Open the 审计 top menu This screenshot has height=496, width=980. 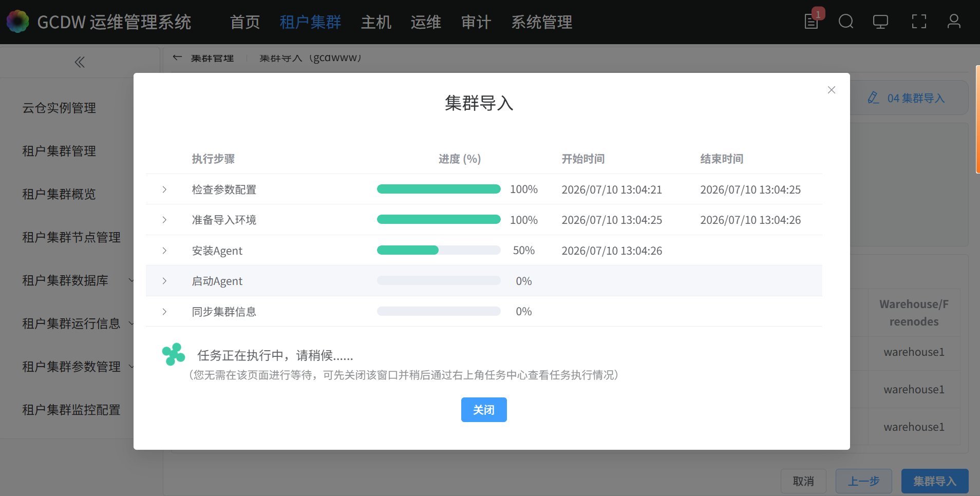tap(476, 22)
